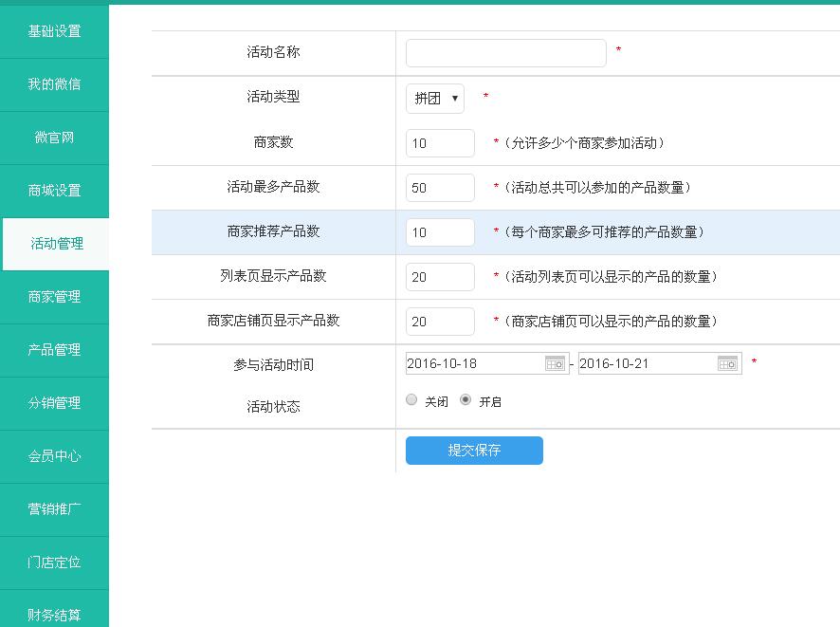
Task: Open 基础设置 in the sidebar
Action: [x=54, y=31]
